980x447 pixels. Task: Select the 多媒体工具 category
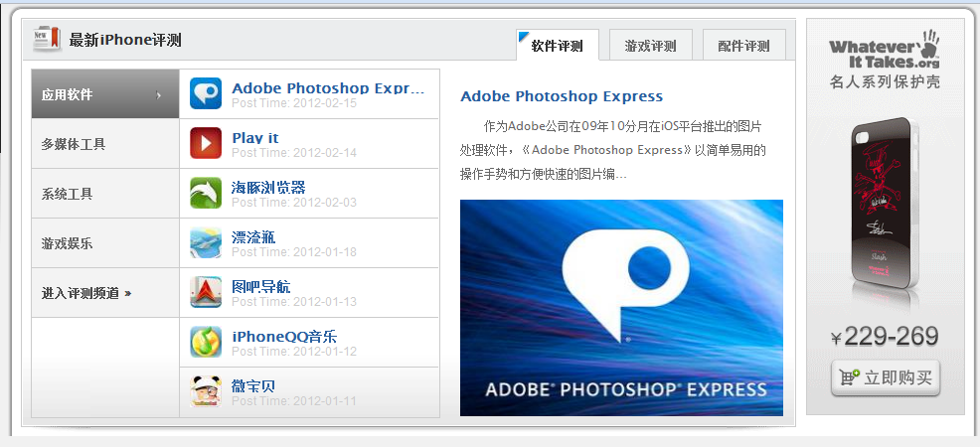105,144
